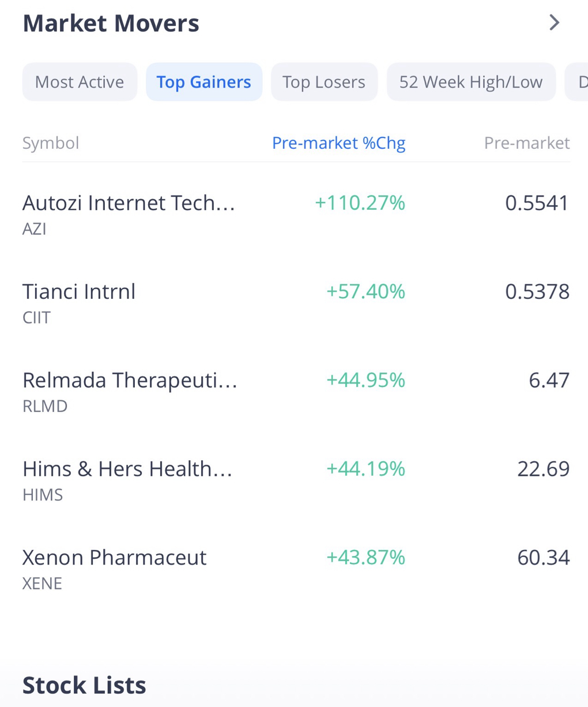This screenshot has width=588, height=707.
Task: Switch to Most Active tab
Action: (80, 82)
